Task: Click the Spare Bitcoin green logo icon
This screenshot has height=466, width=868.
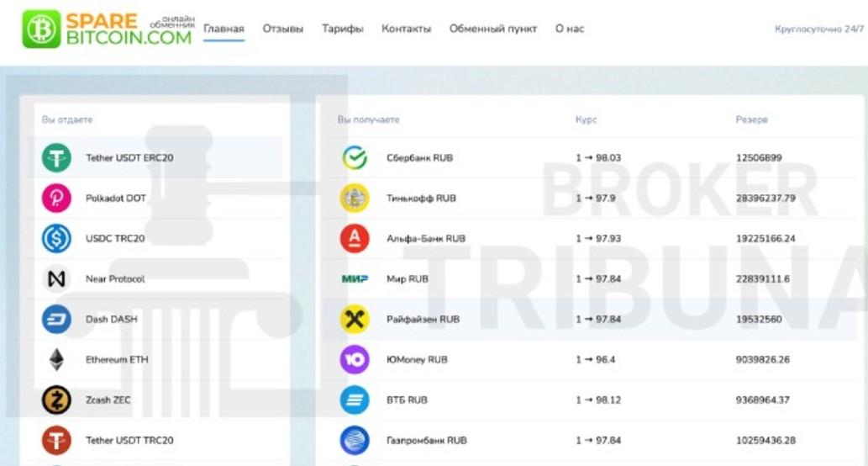Action: tap(41, 29)
